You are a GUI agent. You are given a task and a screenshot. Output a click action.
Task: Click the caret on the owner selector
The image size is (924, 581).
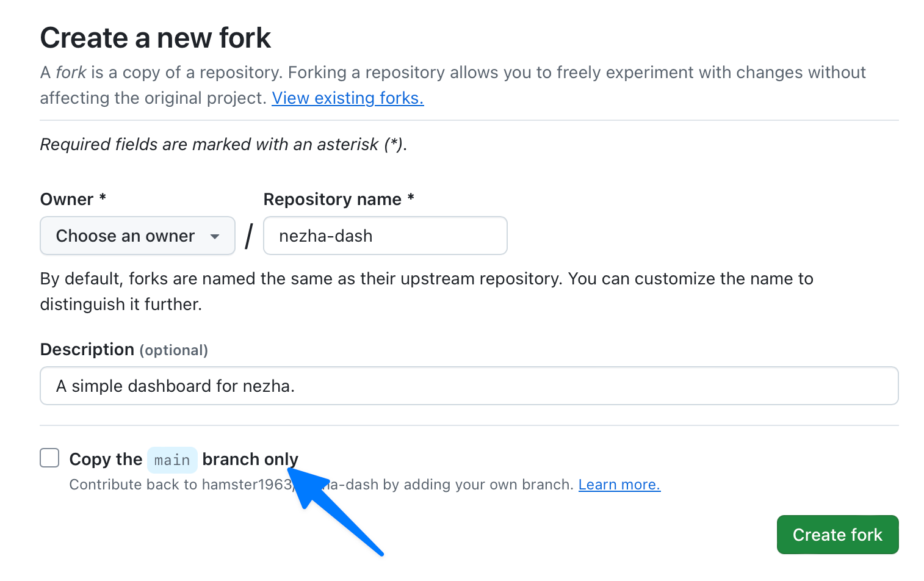tap(215, 236)
